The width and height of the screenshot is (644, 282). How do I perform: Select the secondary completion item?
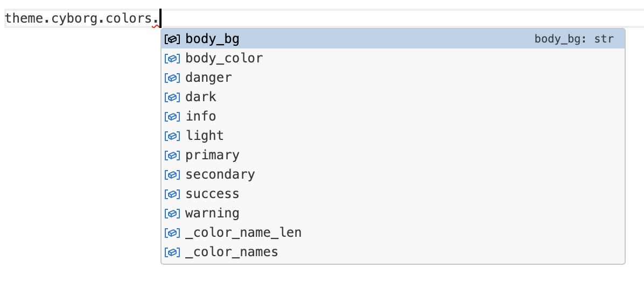click(x=220, y=174)
